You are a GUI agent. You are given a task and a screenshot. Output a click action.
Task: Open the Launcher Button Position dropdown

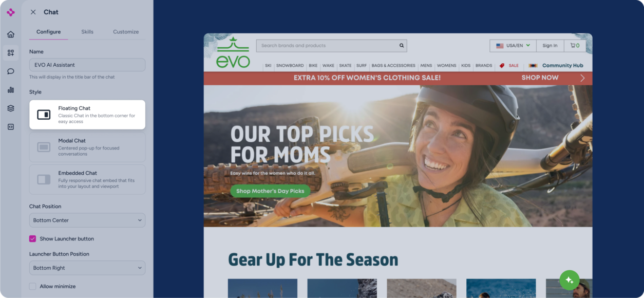click(x=87, y=268)
